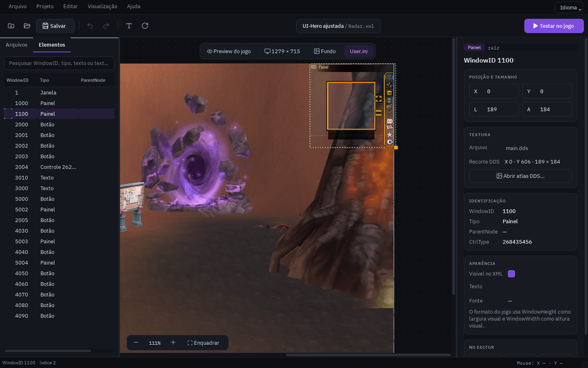Click the X position field
This screenshot has width=588, height=368.
tap(494, 92)
